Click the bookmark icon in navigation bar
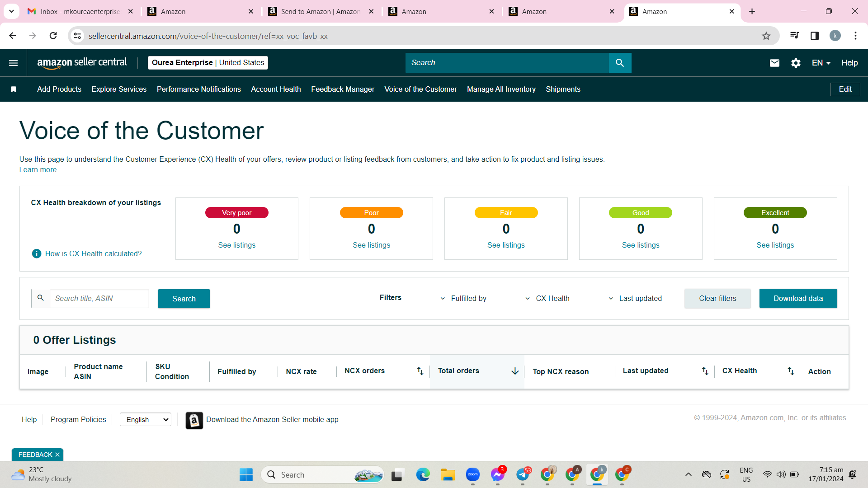The image size is (868, 488). pos(14,89)
